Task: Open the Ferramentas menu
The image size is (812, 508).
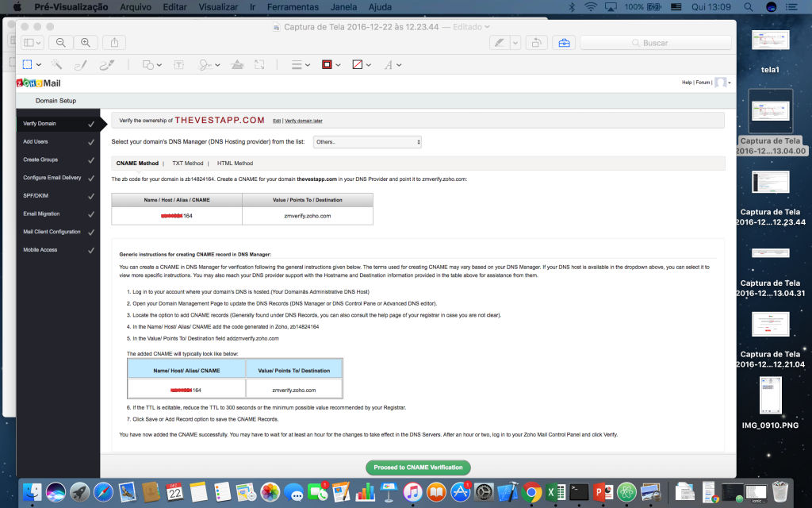Action: coord(293,6)
